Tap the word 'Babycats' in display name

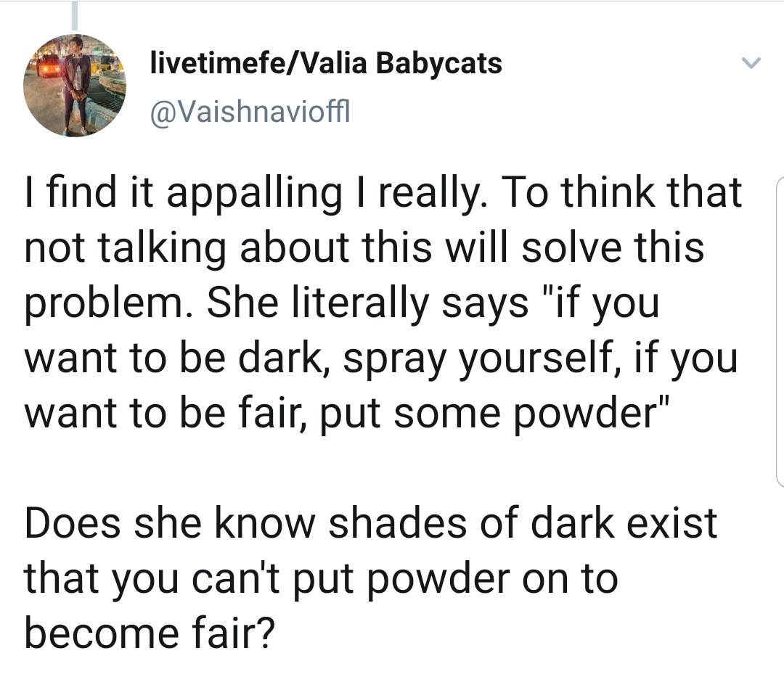click(x=438, y=64)
